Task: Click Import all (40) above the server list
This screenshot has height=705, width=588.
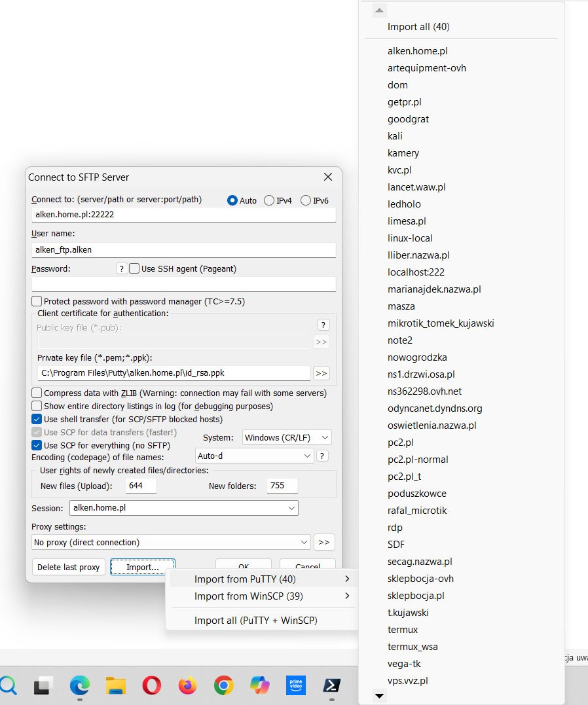Action: tap(419, 27)
